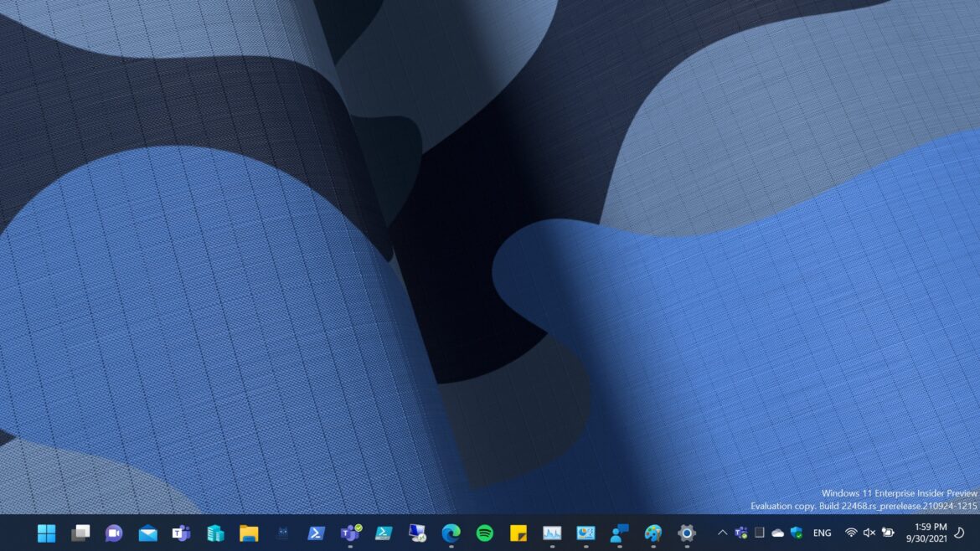Launch the purple Teams Chat camera icon
Viewport: 980px width, 551px height.
114,533
